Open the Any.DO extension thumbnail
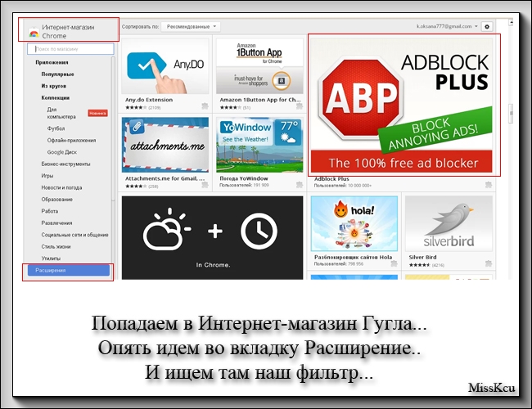The height and width of the screenshot is (409, 532). (165, 66)
